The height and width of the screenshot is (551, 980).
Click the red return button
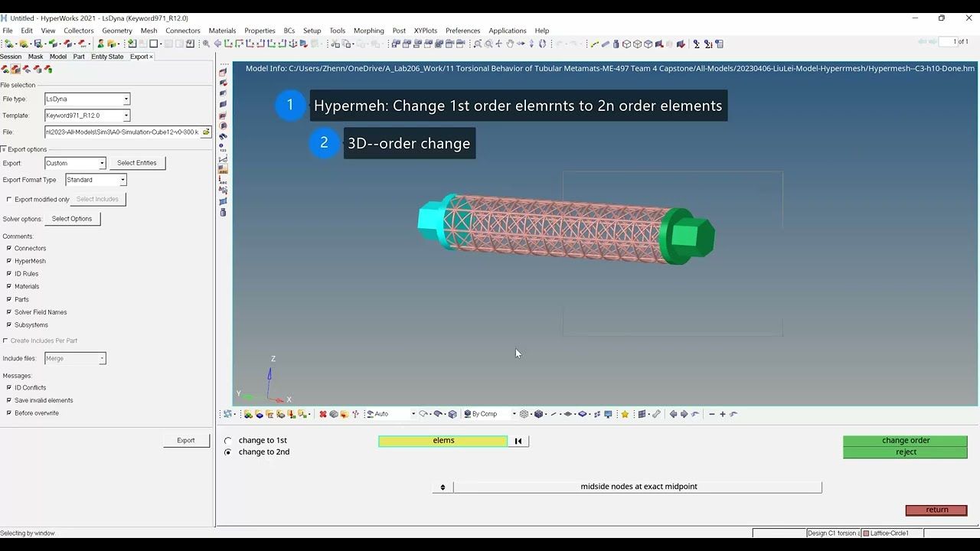(x=936, y=510)
